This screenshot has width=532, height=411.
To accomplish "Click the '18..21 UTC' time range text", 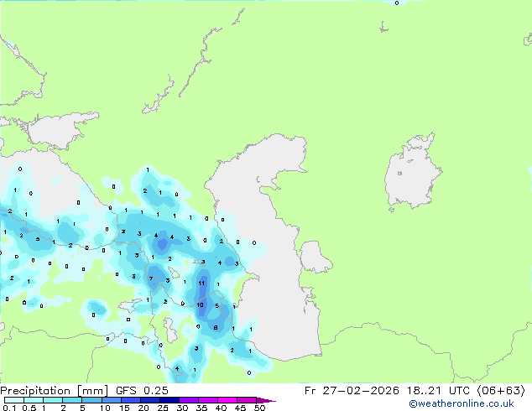I will pos(438,391).
